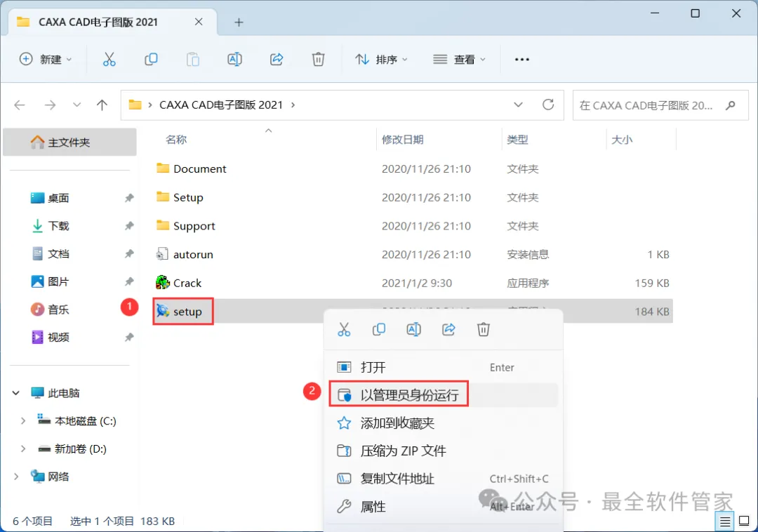The image size is (758, 532).
Task: Rename via the context menu rename icon
Action: [x=414, y=330]
